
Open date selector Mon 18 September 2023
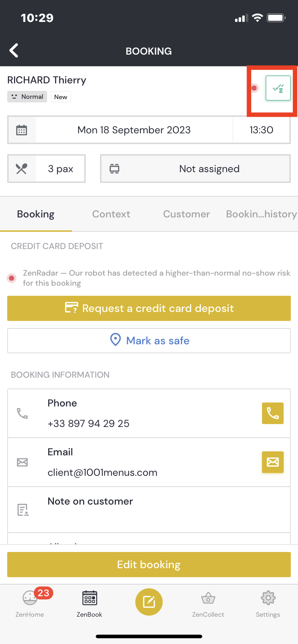coord(134,130)
